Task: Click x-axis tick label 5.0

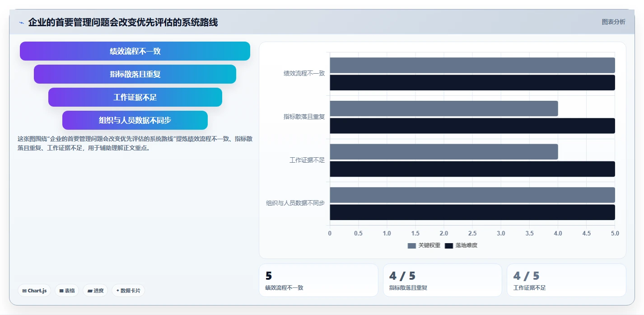Action: pyautogui.click(x=615, y=233)
